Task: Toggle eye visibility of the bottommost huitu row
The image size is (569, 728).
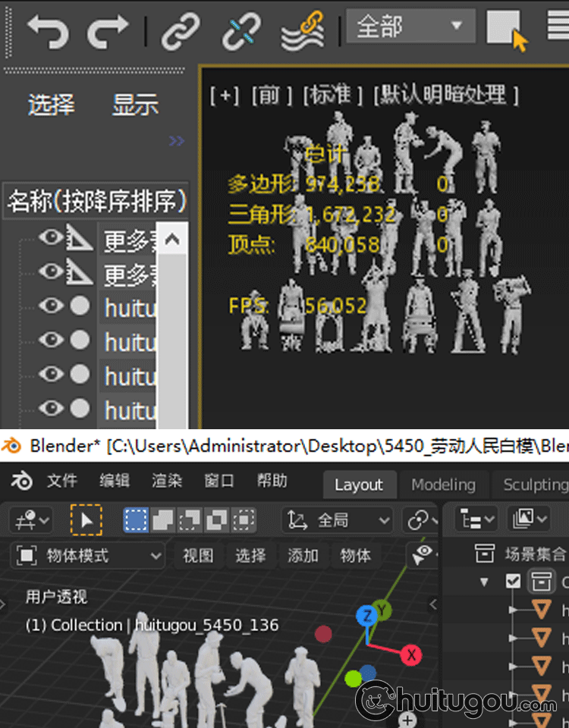Action: pos(51,408)
